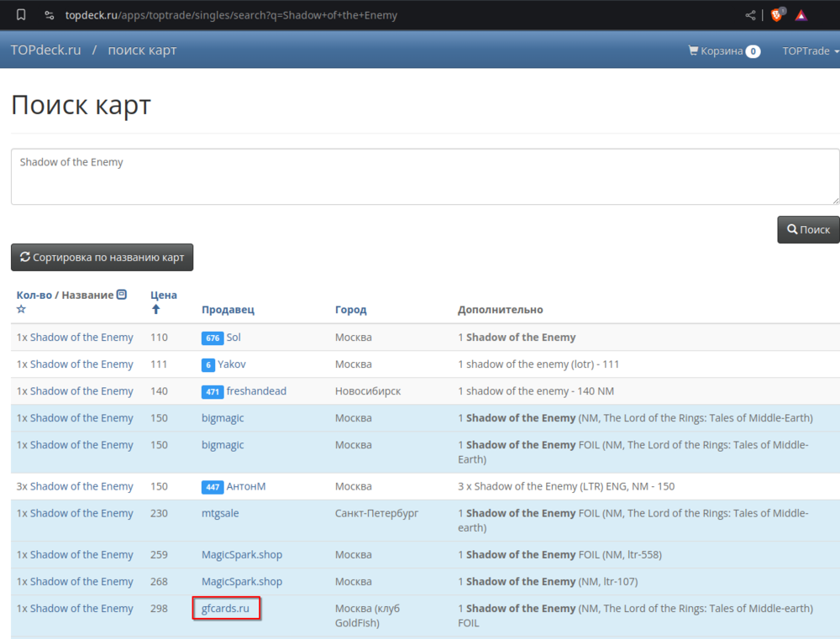The image size is (840, 639).
Task: Click the square icon beside Название header
Action: (x=122, y=295)
